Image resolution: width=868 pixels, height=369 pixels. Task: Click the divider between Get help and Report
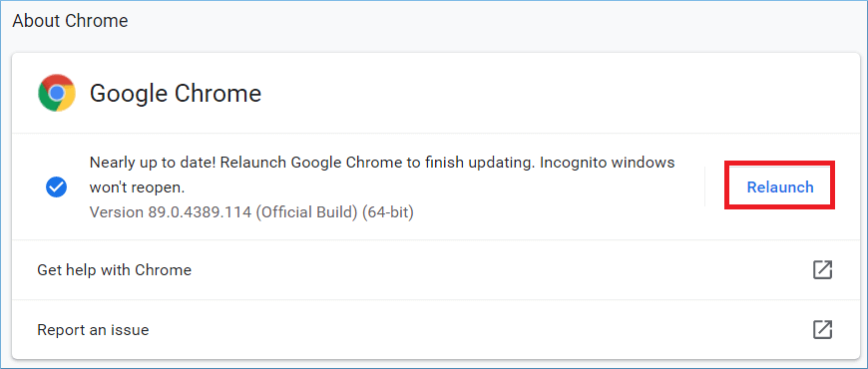coord(434,300)
